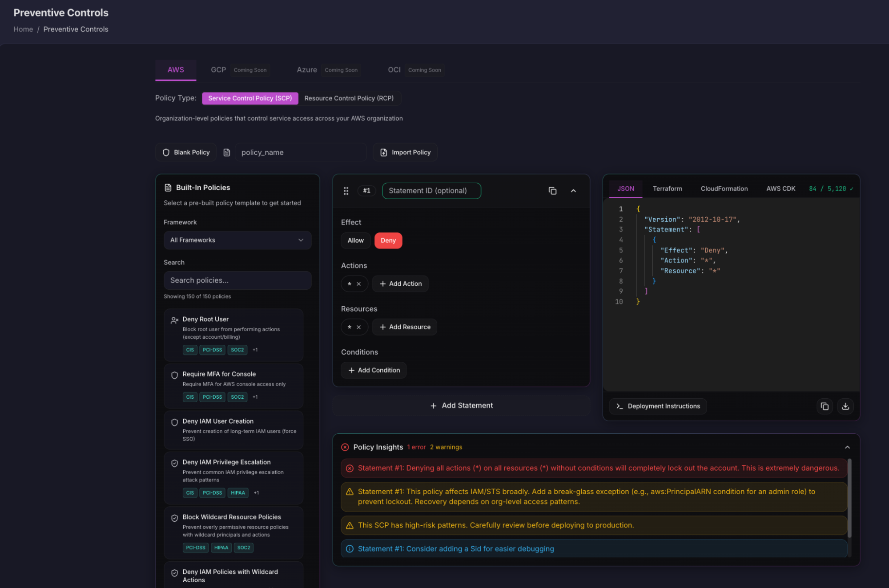Copy the generated JSON policy code
The height and width of the screenshot is (588, 889).
point(825,406)
